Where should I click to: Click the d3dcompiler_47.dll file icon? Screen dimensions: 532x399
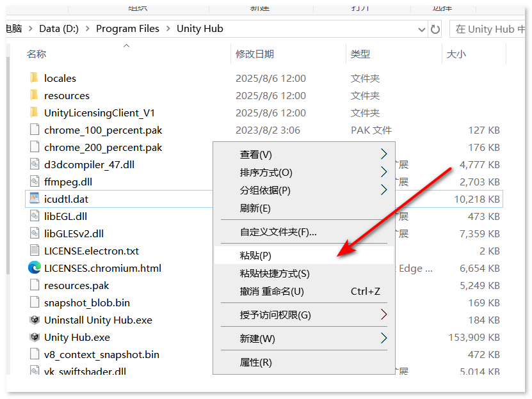[35, 164]
